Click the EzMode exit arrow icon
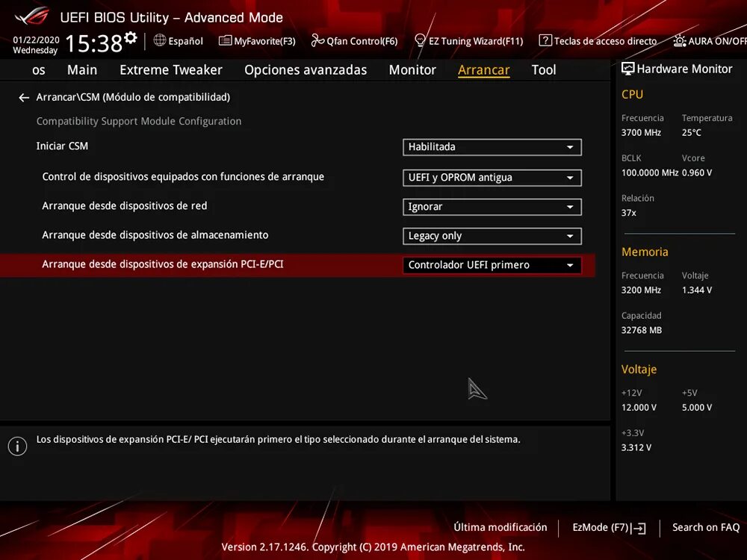 tap(639, 528)
